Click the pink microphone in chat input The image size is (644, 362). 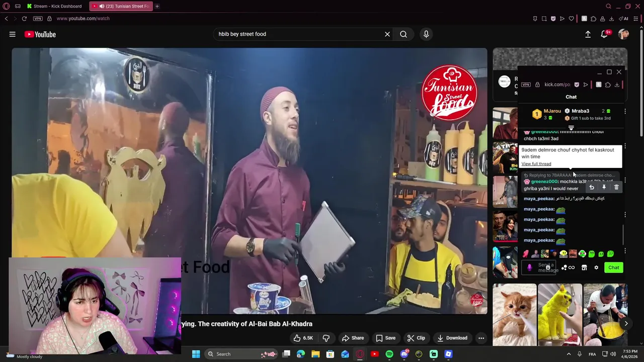click(529, 267)
